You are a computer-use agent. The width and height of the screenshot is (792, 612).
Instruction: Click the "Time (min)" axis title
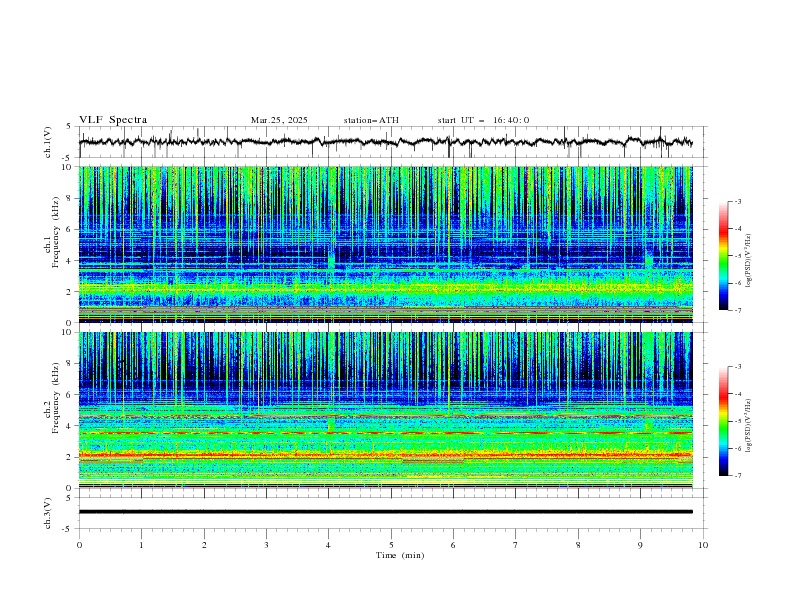click(x=400, y=555)
